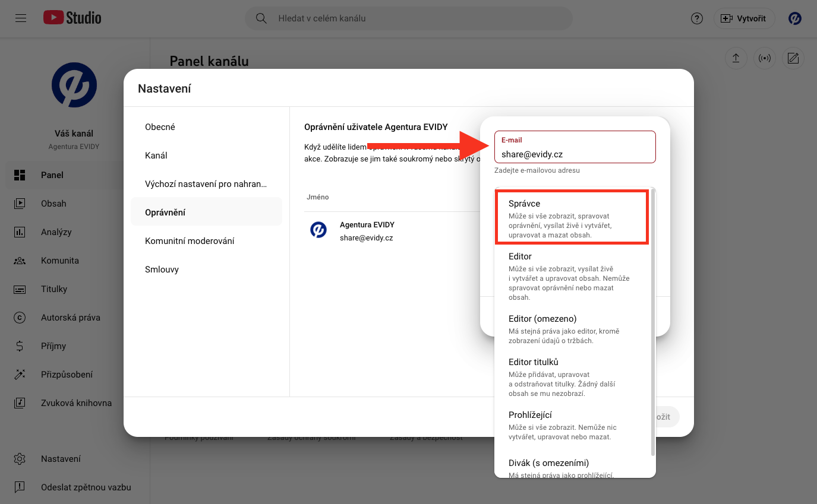Click the Autorská práva copyright icon

(x=20, y=318)
